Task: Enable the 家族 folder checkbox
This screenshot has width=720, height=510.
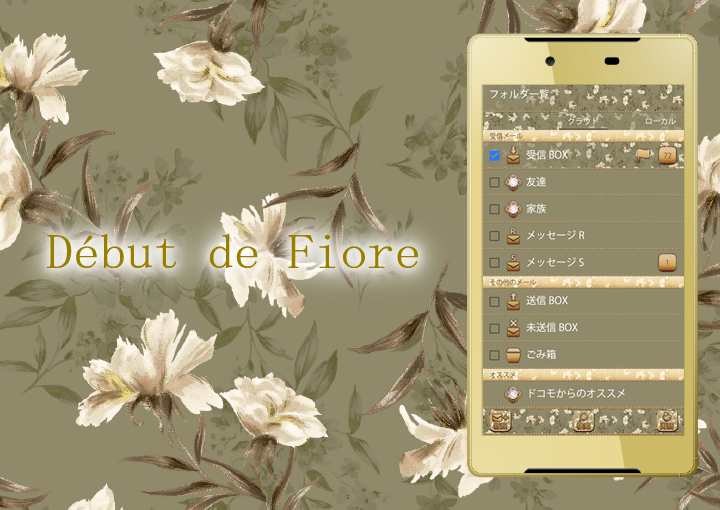Action: pyautogui.click(x=494, y=210)
